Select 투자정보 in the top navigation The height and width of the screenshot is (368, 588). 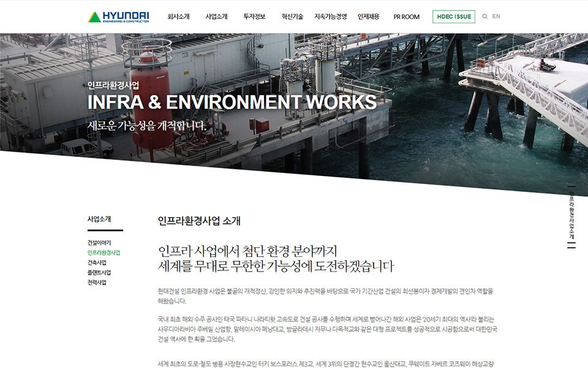pos(254,17)
